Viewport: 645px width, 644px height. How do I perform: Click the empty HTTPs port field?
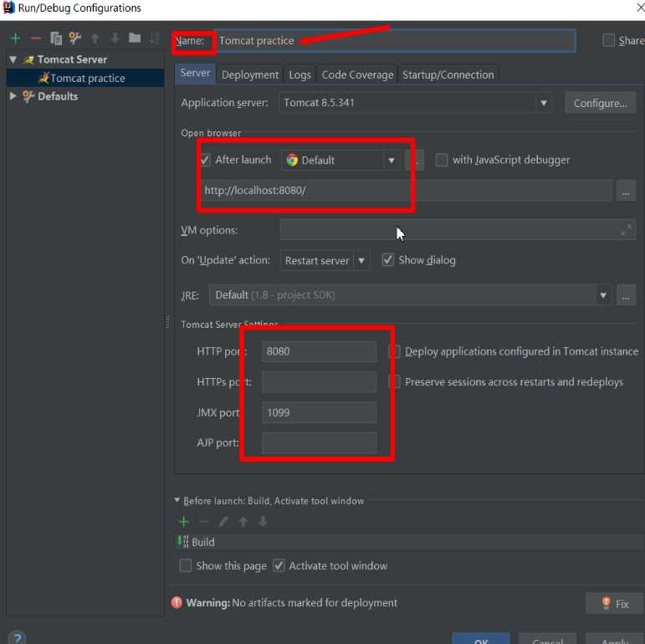(320, 382)
